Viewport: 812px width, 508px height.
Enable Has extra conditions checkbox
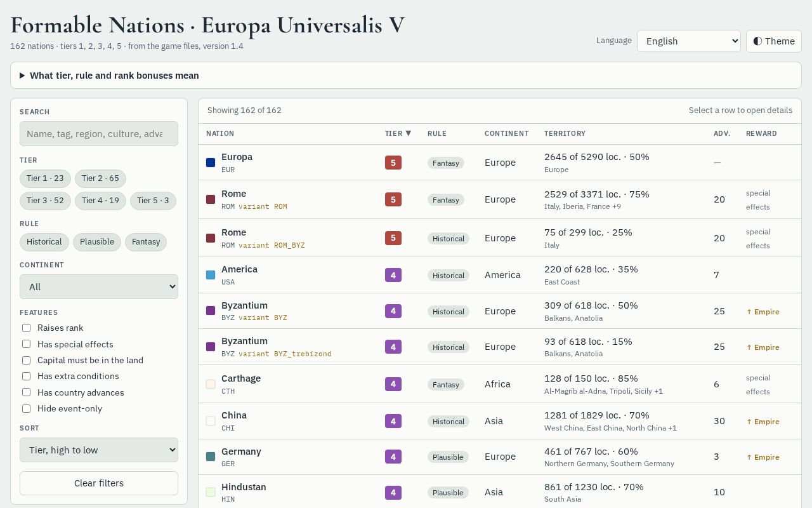(x=27, y=376)
